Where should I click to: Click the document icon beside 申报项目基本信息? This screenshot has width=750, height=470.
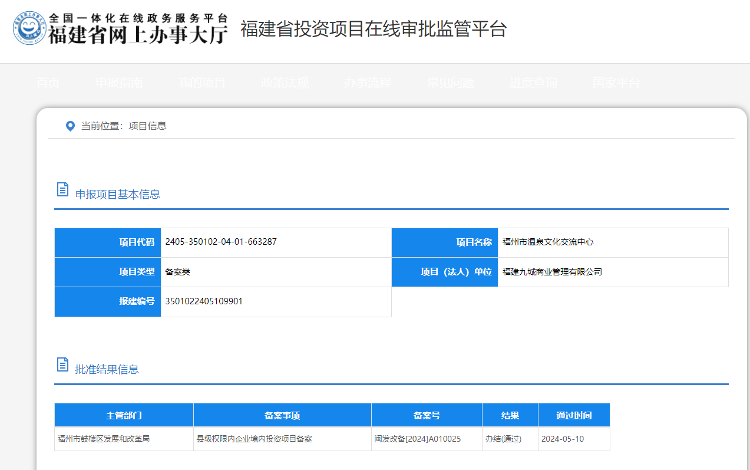[x=63, y=190]
